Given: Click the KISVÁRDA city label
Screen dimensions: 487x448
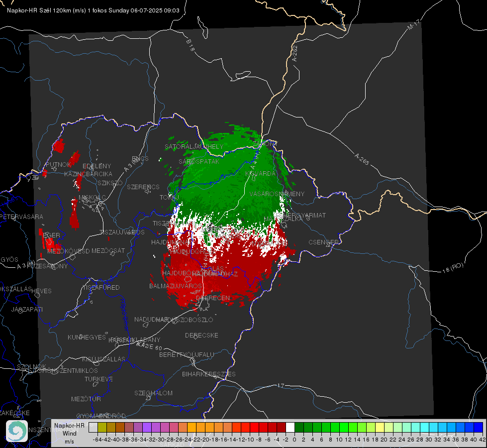Looking at the screenshot, I should coord(260,174).
